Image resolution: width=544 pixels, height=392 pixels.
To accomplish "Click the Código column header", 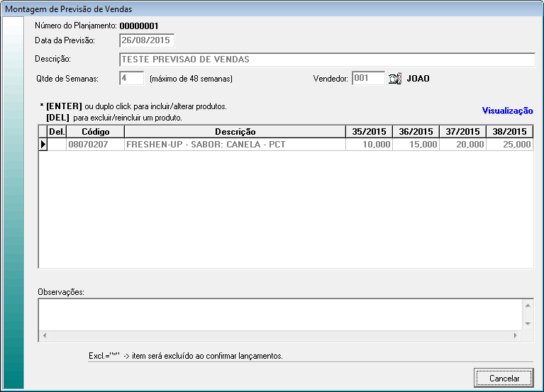I will coord(95,132).
